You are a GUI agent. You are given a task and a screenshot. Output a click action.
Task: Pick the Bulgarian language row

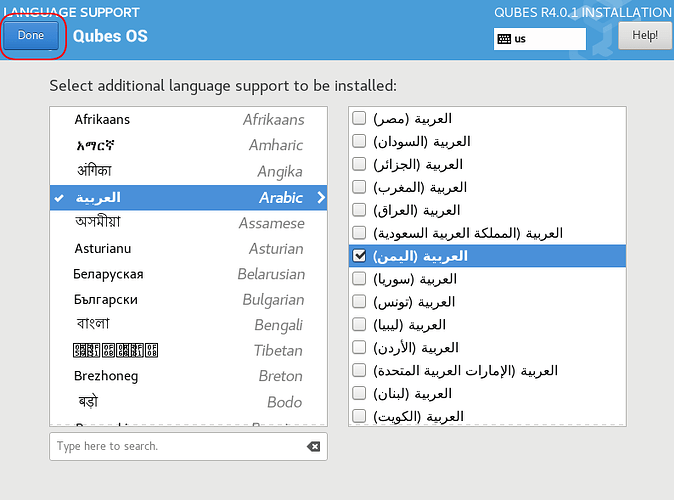coord(188,300)
